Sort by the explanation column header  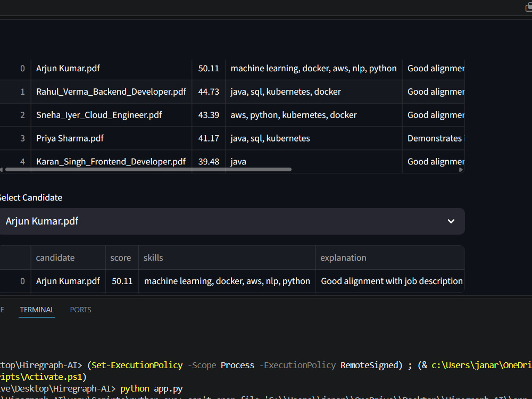coord(390,258)
